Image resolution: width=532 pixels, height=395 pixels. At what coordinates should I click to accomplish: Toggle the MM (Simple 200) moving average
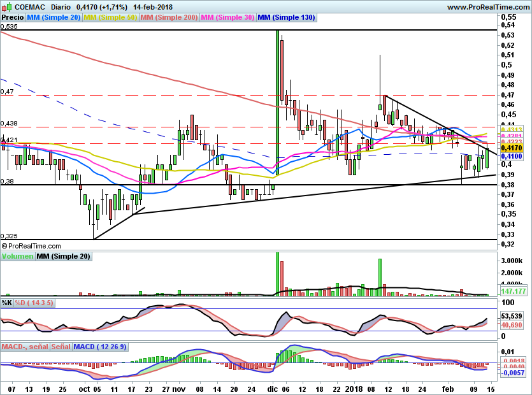[x=169, y=18]
